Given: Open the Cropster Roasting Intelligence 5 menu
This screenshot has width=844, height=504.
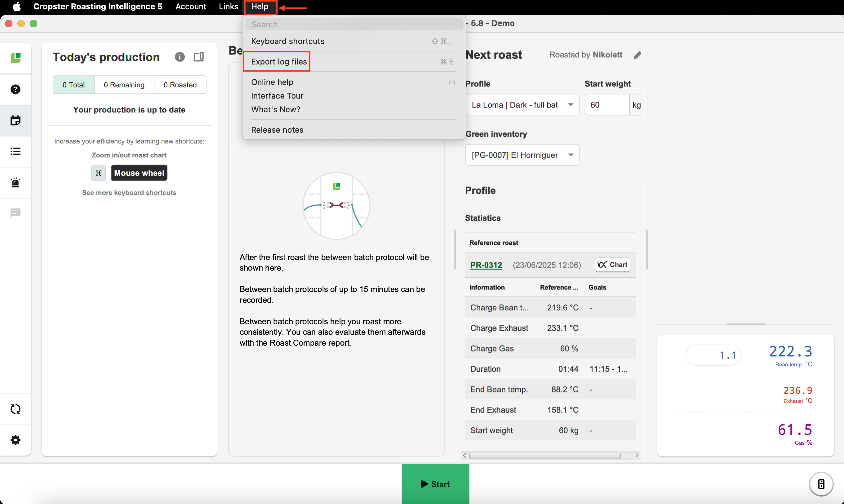Looking at the screenshot, I should tap(98, 7).
